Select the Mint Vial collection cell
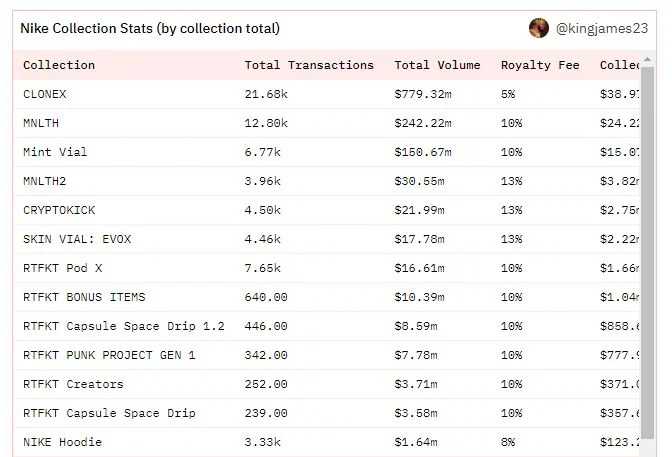The width and height of the screenshot is (672, 457). pos(55,152)
